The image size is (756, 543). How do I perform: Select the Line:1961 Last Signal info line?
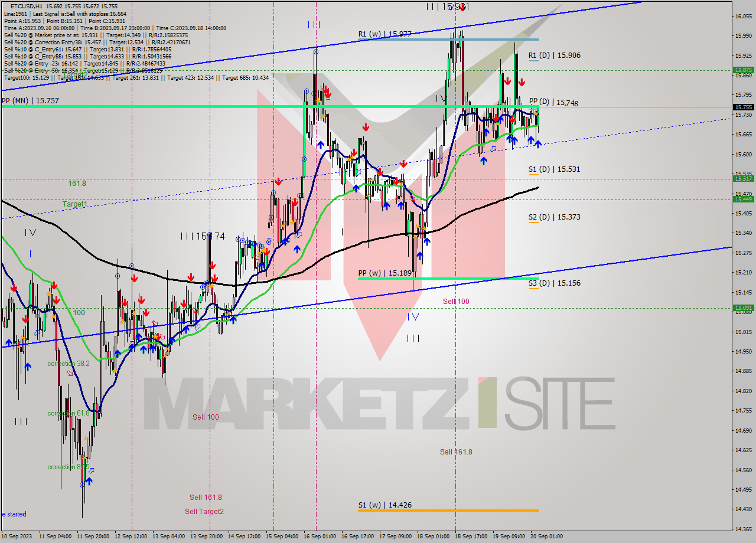(x=64, y=13)
